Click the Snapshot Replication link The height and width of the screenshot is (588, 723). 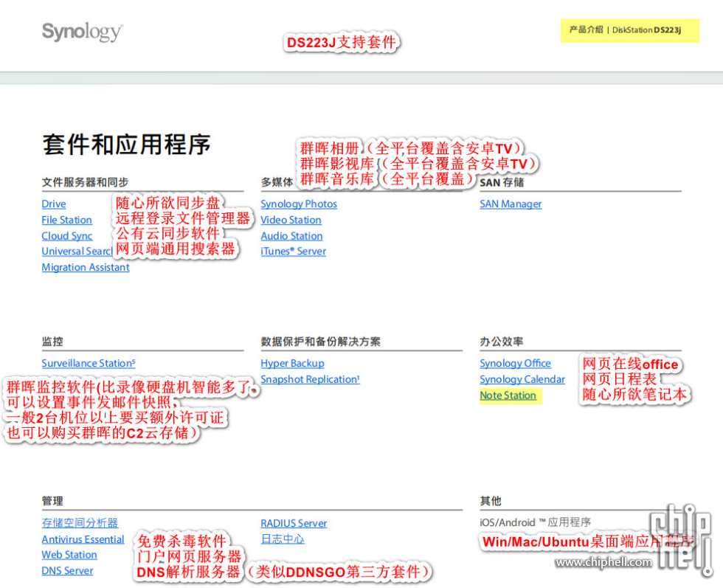(311, 379)
